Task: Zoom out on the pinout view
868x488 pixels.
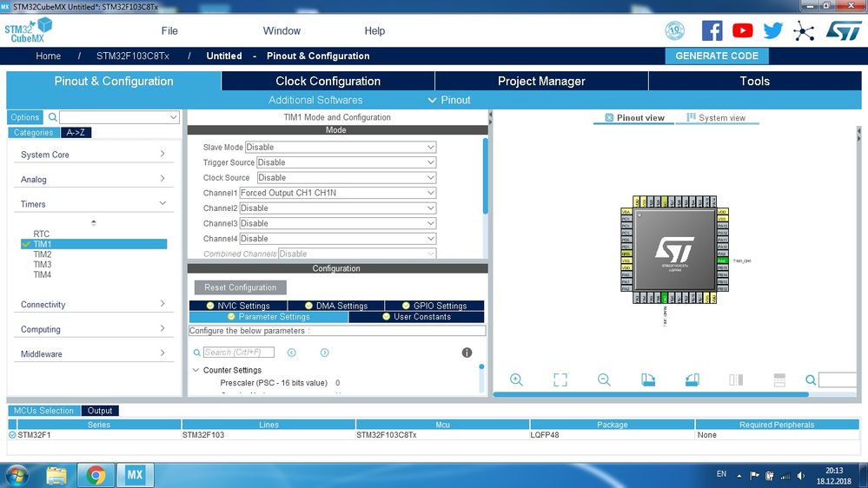Action: (604, 379)
